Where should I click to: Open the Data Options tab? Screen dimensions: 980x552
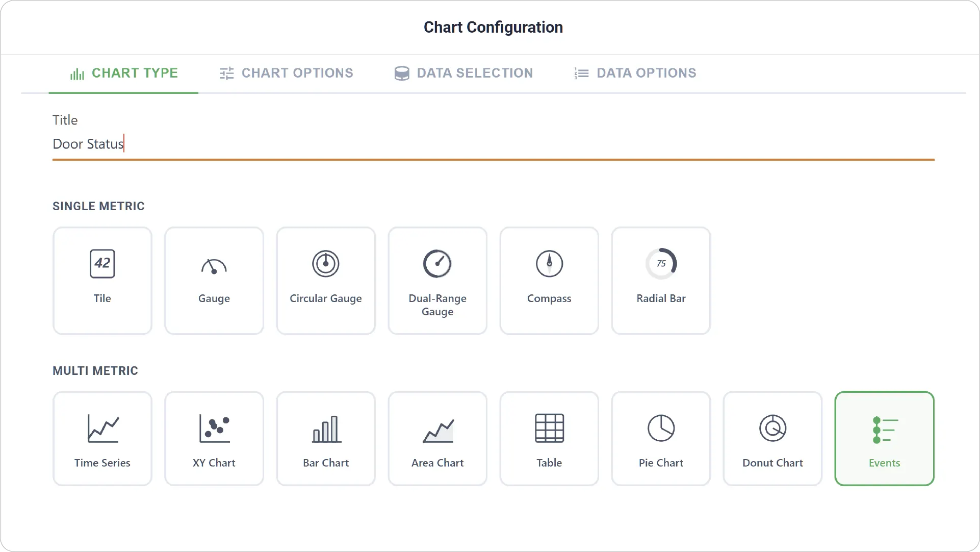coord(635,73)
